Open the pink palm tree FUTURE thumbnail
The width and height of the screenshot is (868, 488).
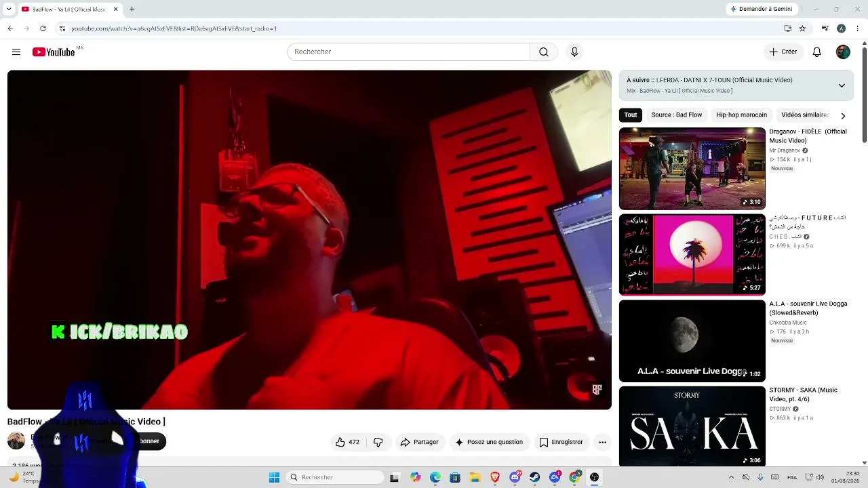coord(692,255)
